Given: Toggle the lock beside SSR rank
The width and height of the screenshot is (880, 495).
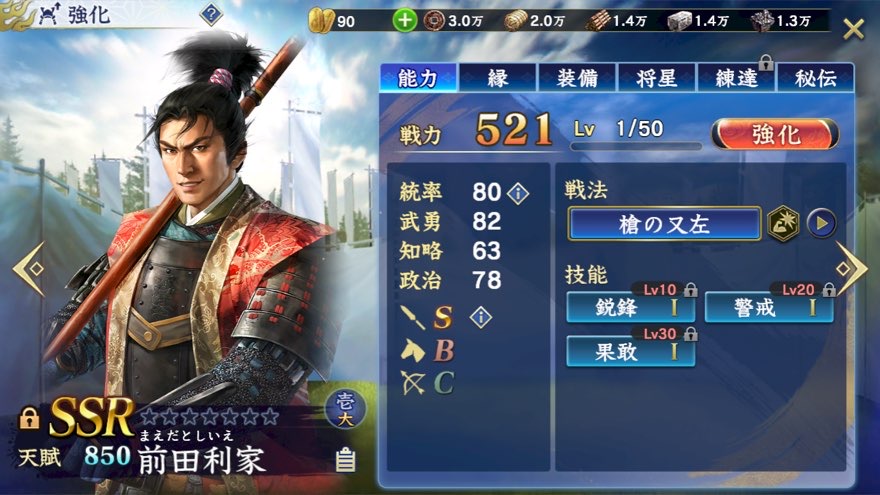Looking at the screenshot, I should point(29,419).
